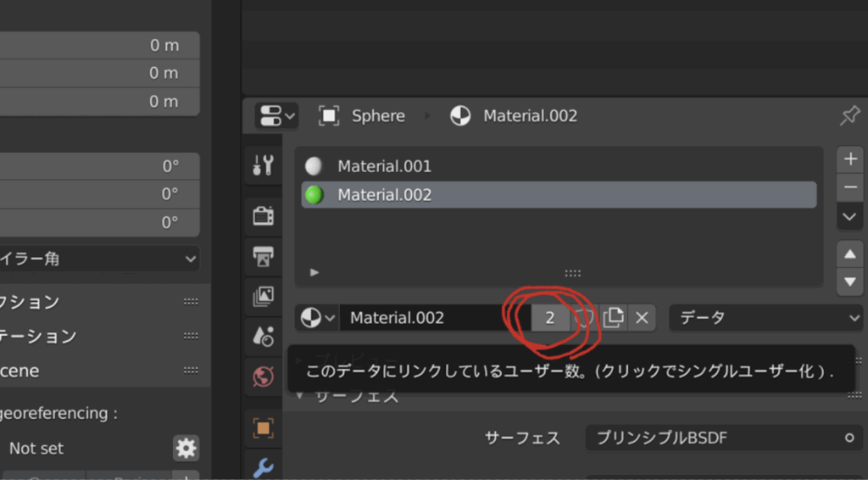Switch to the Object properties tab

pyautogui.click(x=263, y=428)
